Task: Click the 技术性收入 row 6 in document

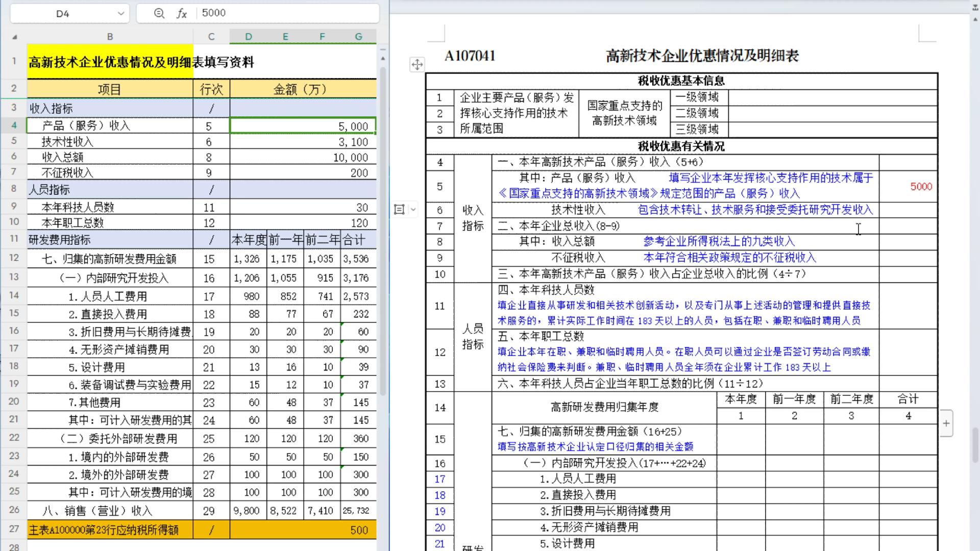Action: coord(578,210)
